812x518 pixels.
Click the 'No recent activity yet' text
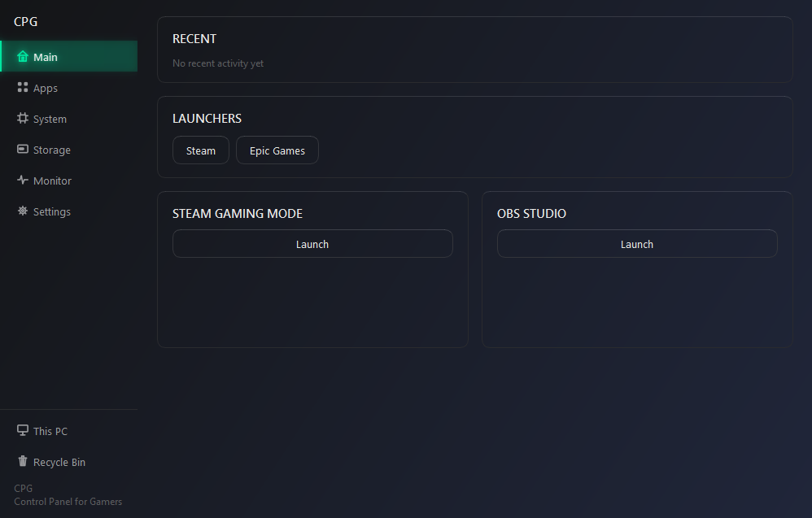tap(218, 63)
